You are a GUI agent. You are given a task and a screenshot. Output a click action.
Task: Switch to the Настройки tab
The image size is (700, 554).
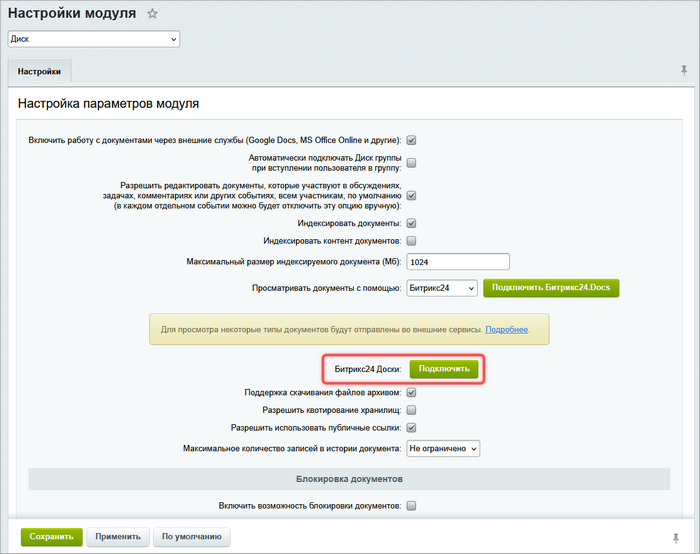tap(39, 72)
